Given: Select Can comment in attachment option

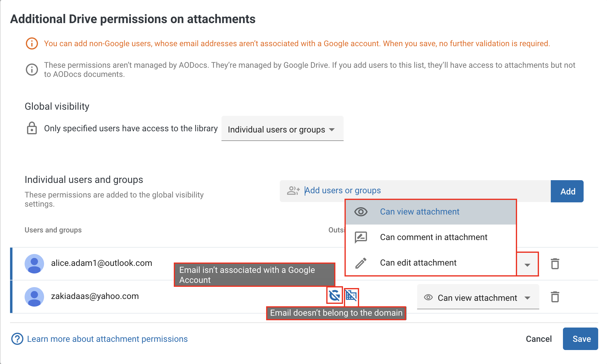Looking at the screenshot, I should 431,237.
